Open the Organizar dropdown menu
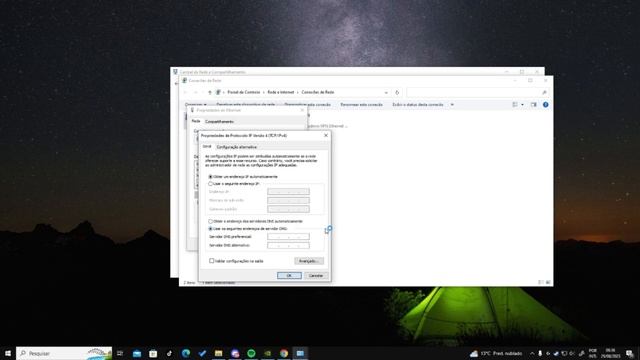The width and height of the screenshot is (640, 360). point(196,105)
